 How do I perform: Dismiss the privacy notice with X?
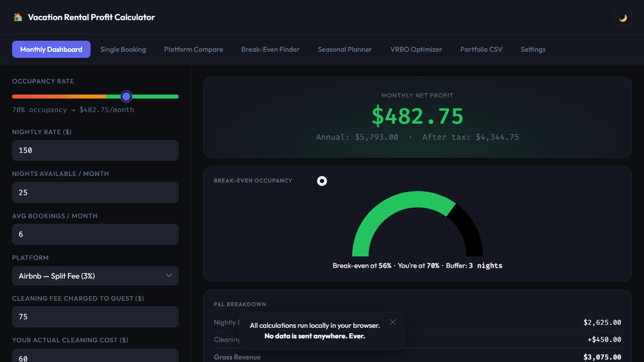pyautogui.click(x=393, y=322)
